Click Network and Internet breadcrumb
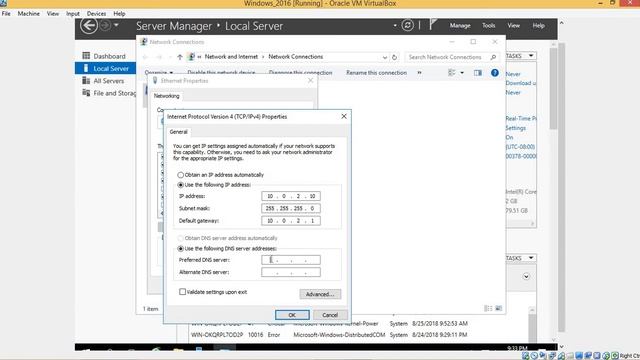Viewport: 640px width, 360px height. tap(231, 57)
